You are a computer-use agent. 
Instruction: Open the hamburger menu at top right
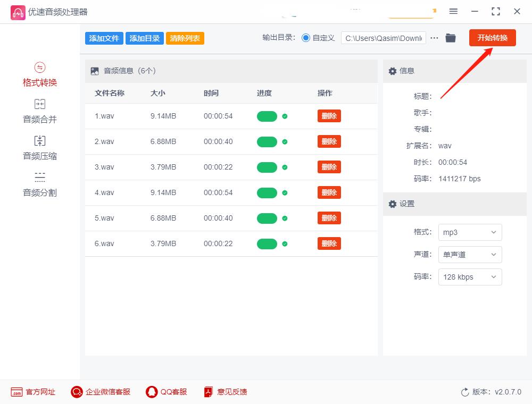pos(453,11)
